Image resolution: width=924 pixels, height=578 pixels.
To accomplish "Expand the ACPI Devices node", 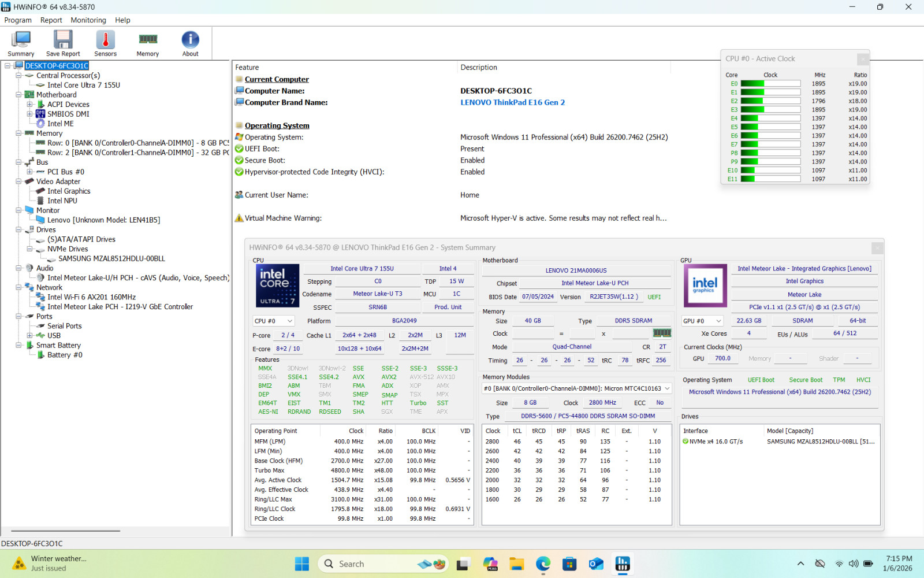I will tap(29, 104).
